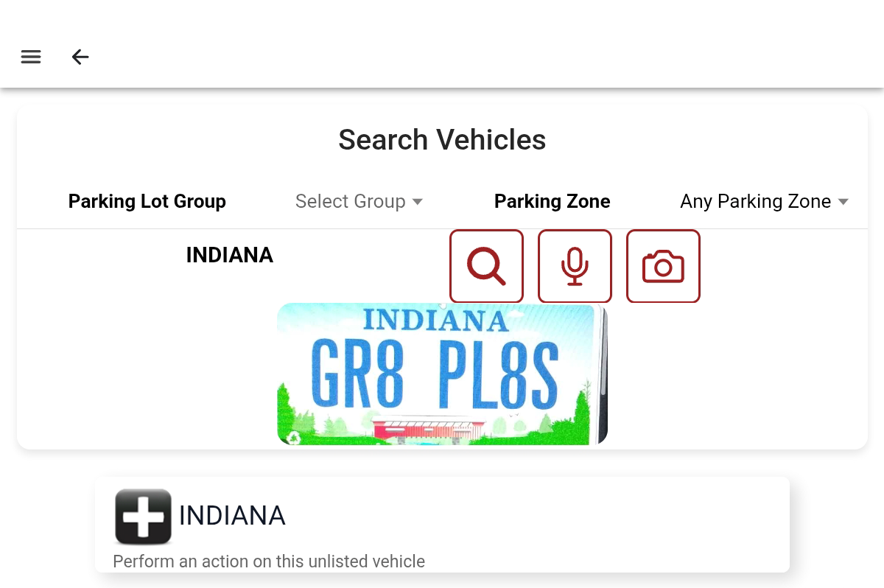Click the recycle symbol on plate image
The width and height of the screenshot is (884, 588).
click(x=293, y=438)
